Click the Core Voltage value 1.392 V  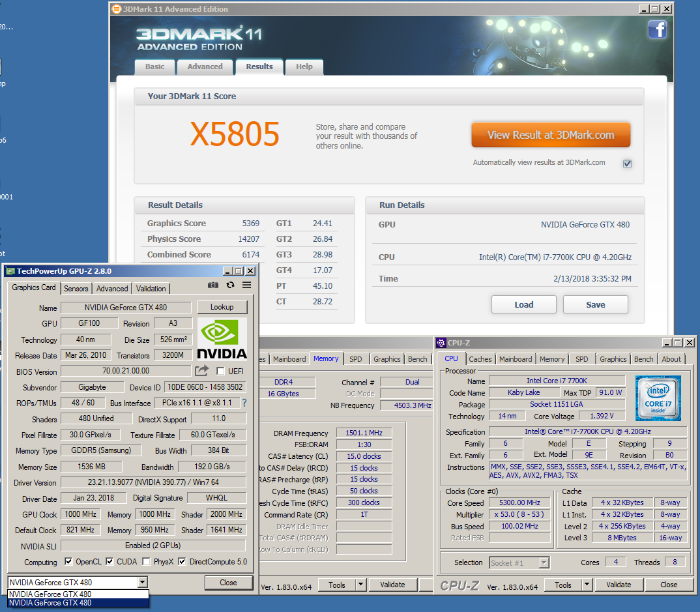click(x=602, y=416)
